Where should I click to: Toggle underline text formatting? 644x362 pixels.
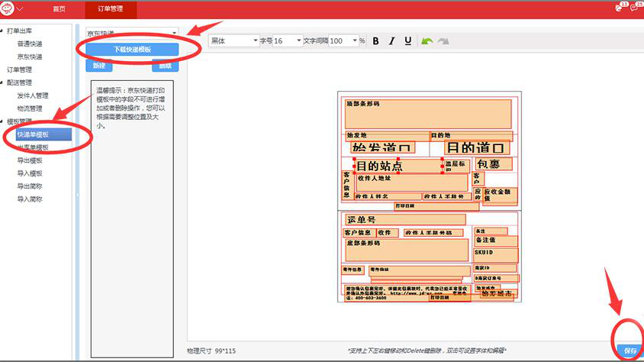pos(408,41)
